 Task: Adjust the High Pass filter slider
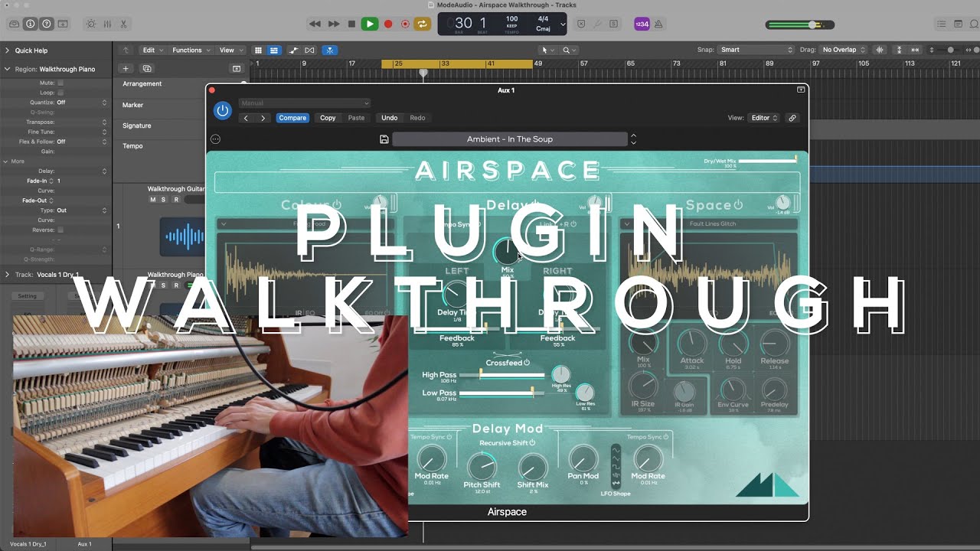[x=502, y=375]
